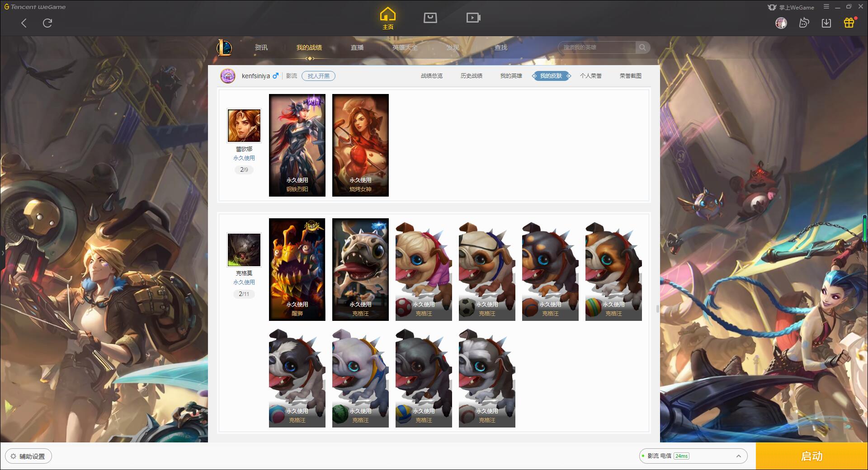Open 战绩总览 section
The height and width of the screenshot is (470, 868).
coord(432,76)
